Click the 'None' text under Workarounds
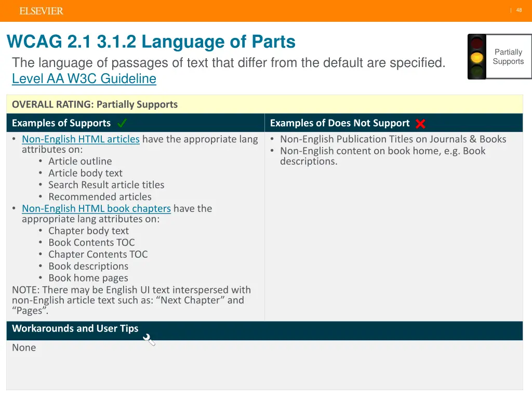 pos(24,348)
